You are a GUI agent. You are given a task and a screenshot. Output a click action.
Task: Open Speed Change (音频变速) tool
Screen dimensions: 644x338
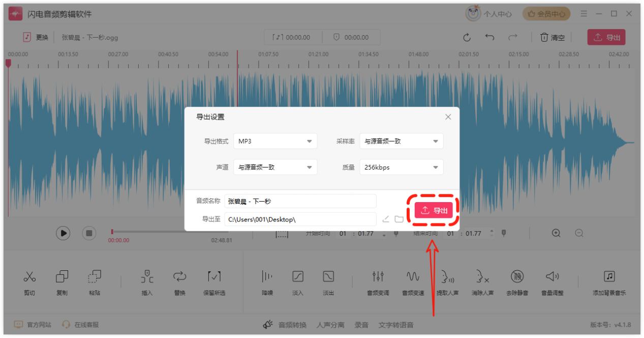click(413, 283)
